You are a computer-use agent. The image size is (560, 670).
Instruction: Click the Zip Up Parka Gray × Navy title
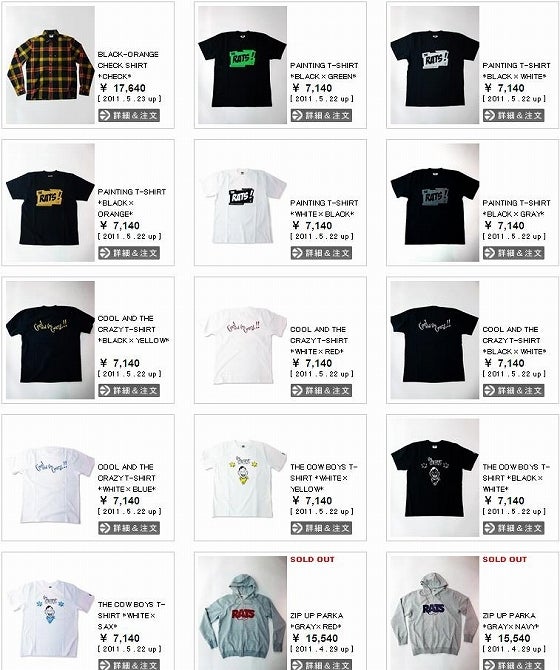click(510, 621)
